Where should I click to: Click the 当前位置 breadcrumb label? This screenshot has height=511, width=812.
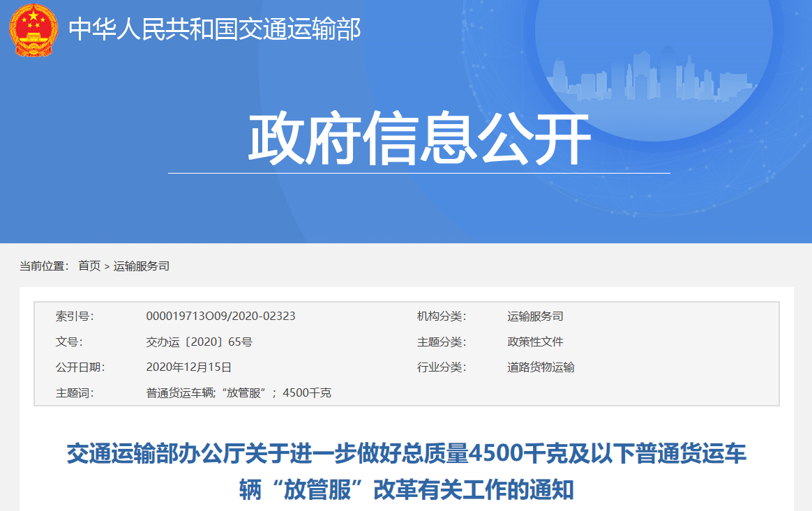pyautogui.click(x=44, y=266)
